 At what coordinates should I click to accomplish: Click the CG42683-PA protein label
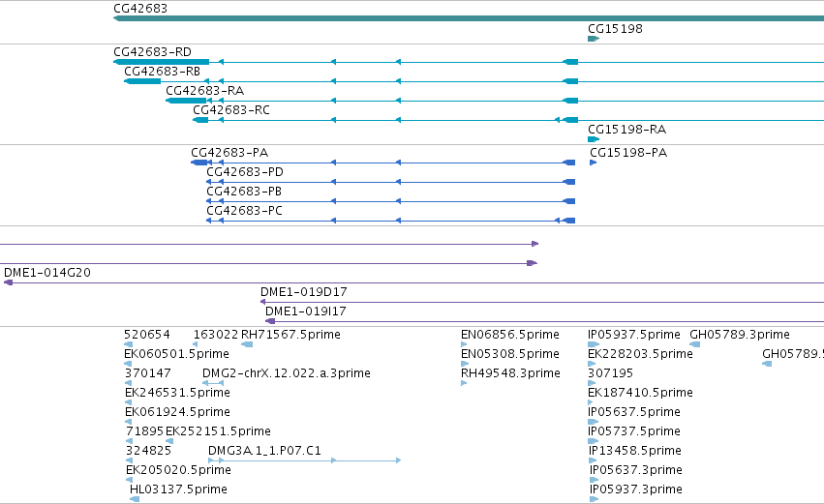pyautogui.click(x=229, y=153)
